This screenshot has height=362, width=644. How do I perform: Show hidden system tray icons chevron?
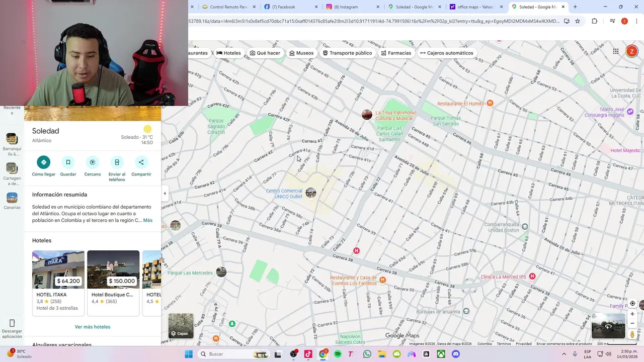(x=564, y=354)
